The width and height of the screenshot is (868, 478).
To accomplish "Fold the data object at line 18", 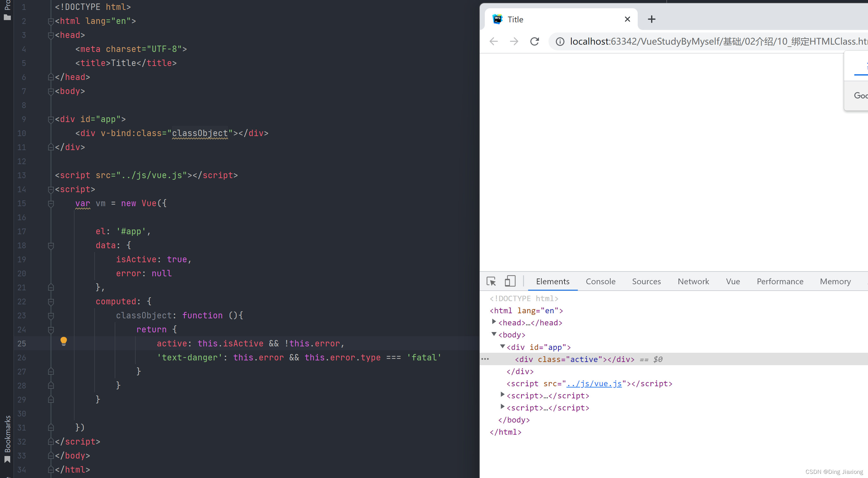I will pyautogui.click(x=51, y=246).
